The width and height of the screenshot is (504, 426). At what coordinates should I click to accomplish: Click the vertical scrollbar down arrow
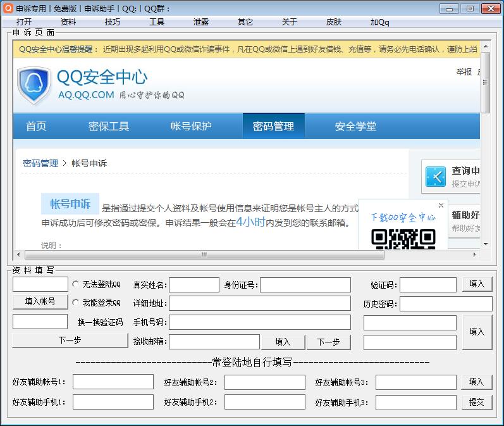tap(486, 244)
